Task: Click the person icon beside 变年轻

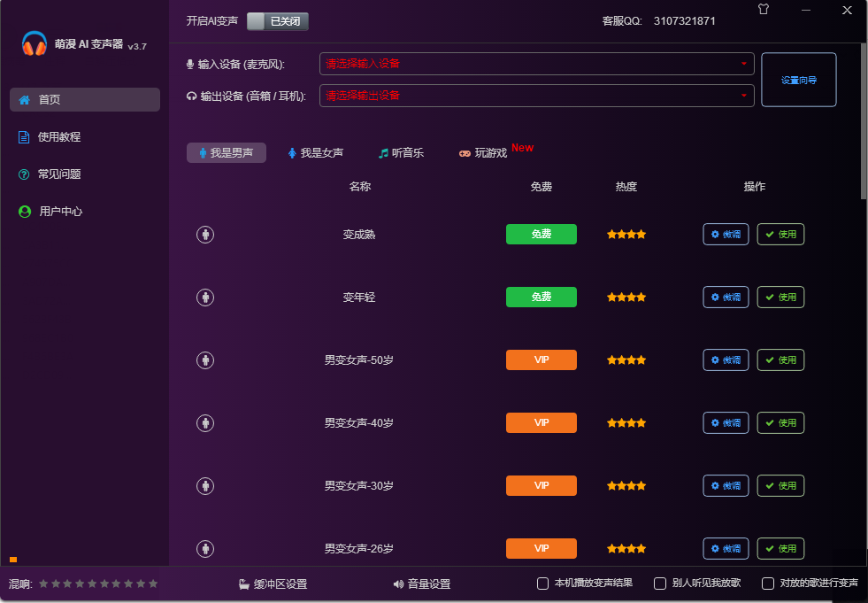Action: pos(205,298)
